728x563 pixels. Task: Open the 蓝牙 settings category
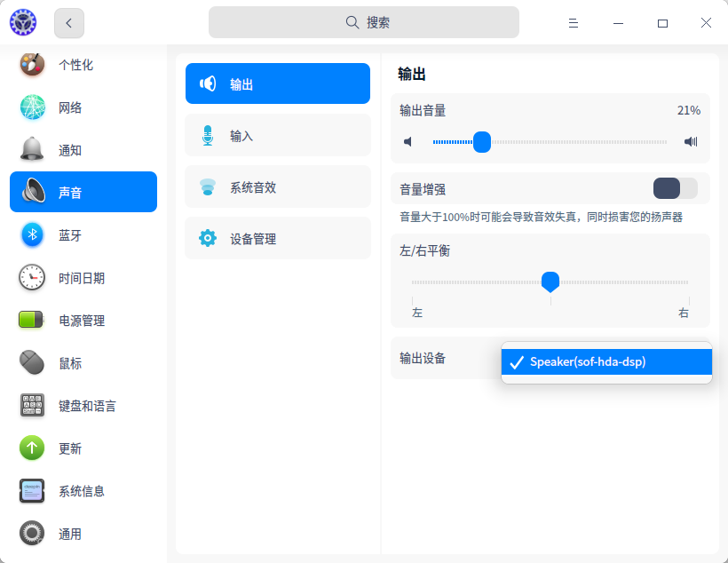83,234
